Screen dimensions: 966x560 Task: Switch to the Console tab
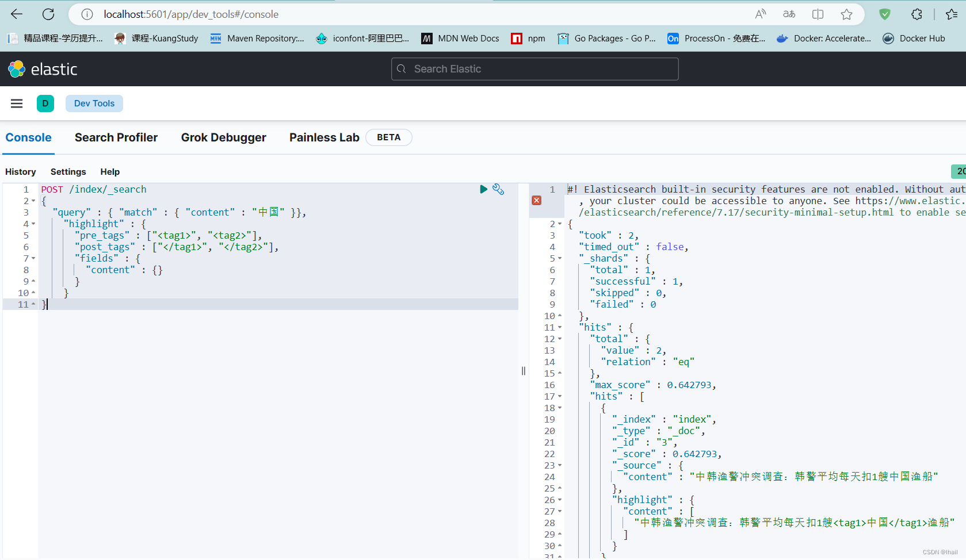[x=28, y=137]
